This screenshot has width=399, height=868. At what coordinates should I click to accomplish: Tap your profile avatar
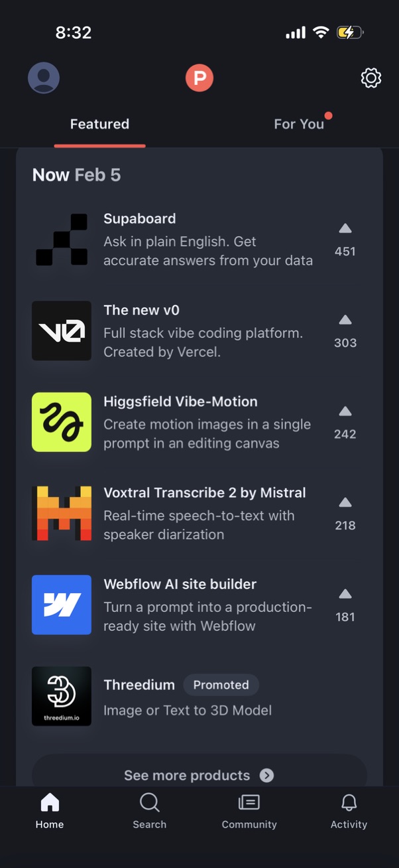tap(43, 78)
